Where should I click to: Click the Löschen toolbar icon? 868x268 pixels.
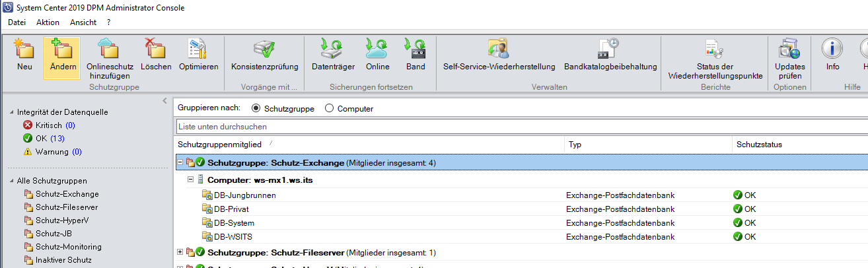156,48
